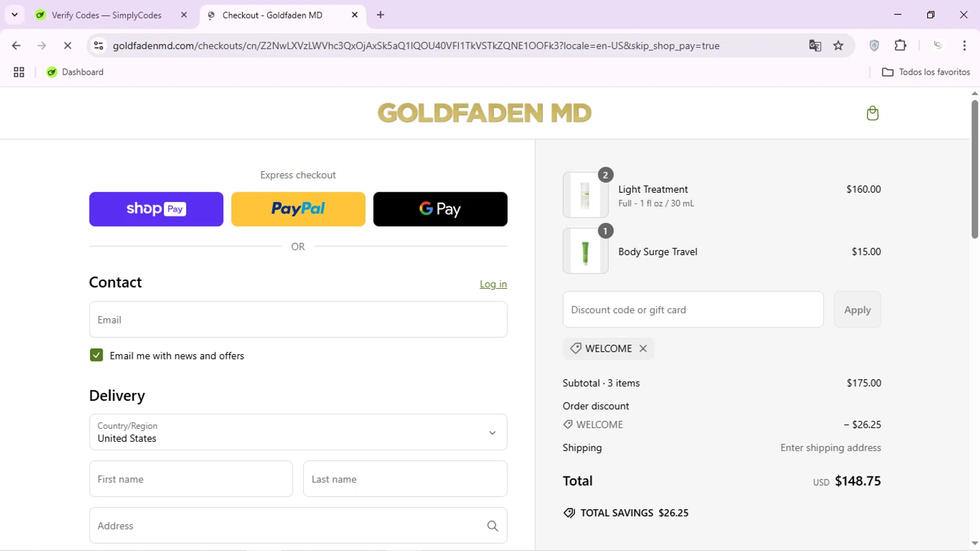Pay with Shop Pay express checkout
Viewport: 980px width, 551px height.
pos(156,209)
